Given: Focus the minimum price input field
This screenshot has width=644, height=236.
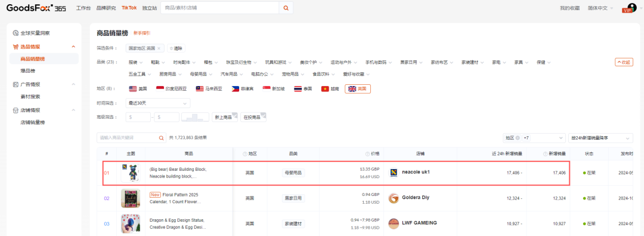Looking at the screenshot, I should point(138,117).
